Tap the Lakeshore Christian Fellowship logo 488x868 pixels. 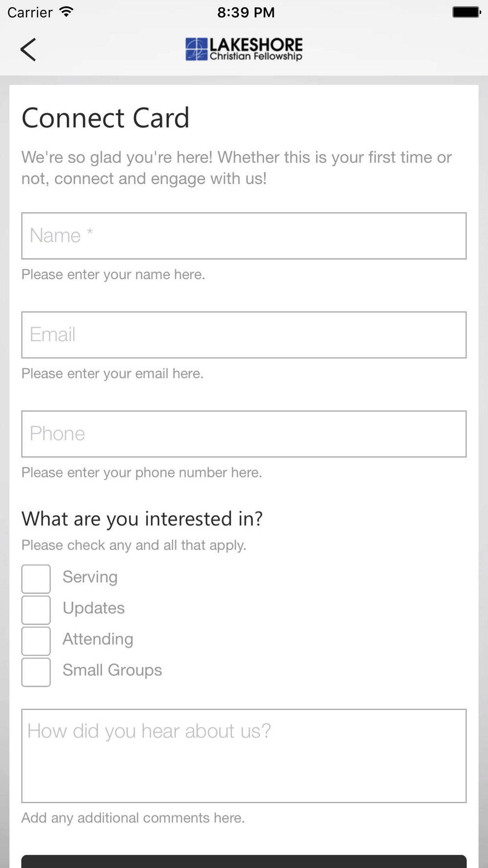coord(244,49)
